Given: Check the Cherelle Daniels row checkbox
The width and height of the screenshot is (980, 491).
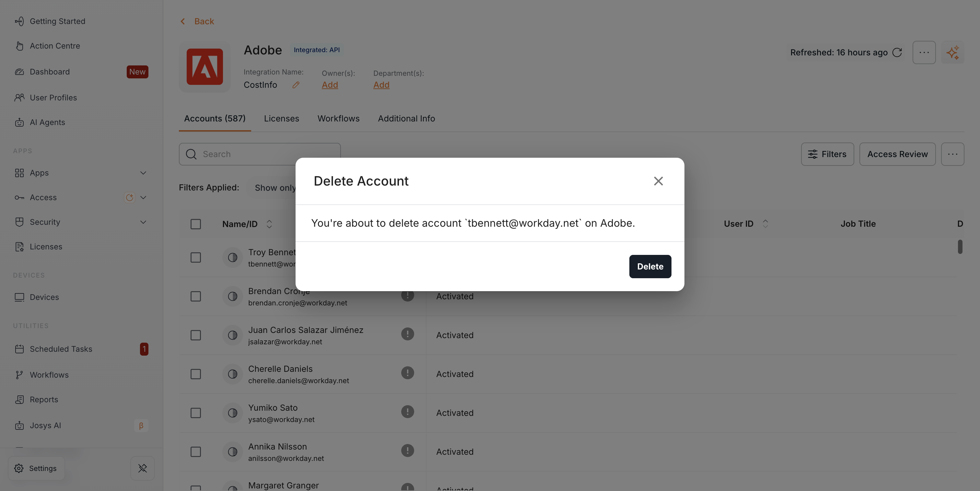Looking at the screenshot, I should click(x=195, y=374).
